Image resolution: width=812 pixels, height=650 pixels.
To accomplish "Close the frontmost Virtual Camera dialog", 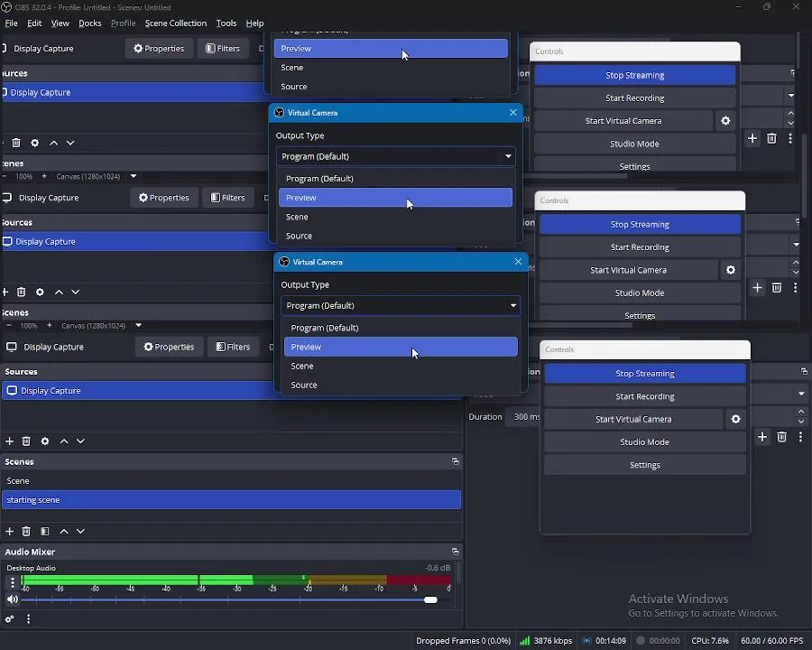I will click(518, 262).
